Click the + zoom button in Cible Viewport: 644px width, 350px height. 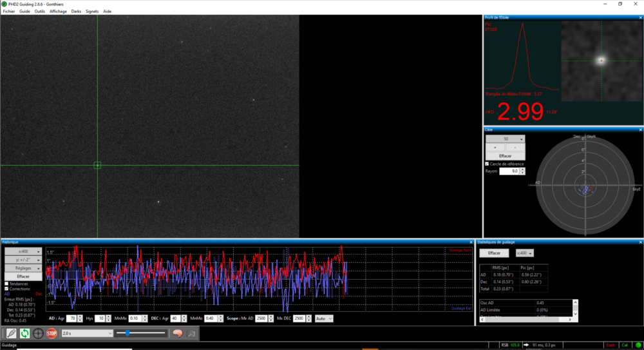495,147
